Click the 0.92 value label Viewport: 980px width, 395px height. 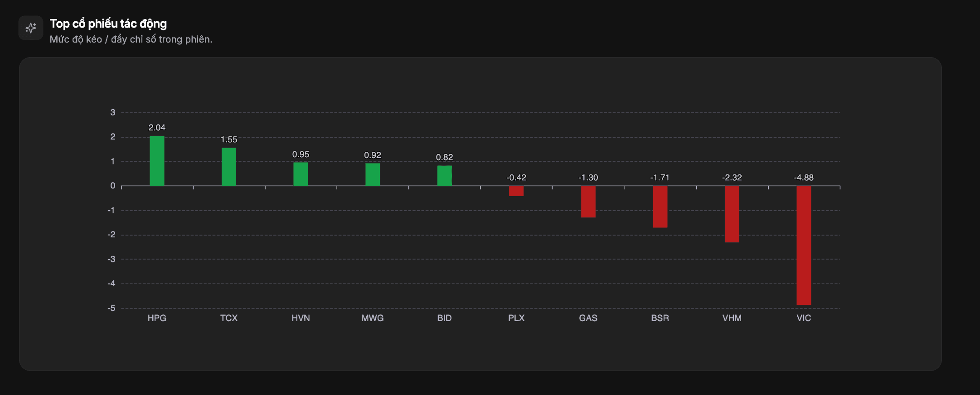pyautogui.click(x=373, y=155)
